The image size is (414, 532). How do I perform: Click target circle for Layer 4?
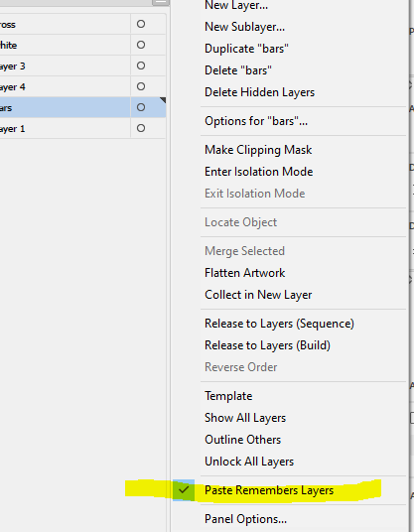coord(141,86)
